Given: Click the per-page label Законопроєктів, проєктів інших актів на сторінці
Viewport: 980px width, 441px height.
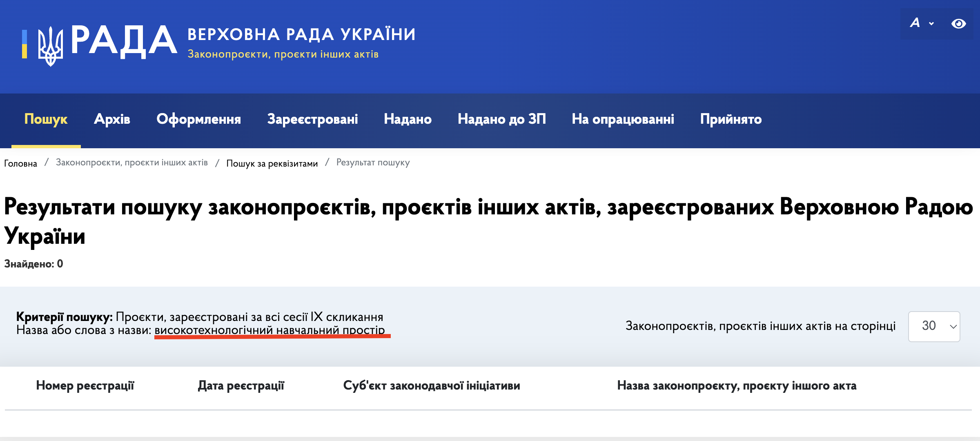Looking at the screenshot, I should pos(760,326).
